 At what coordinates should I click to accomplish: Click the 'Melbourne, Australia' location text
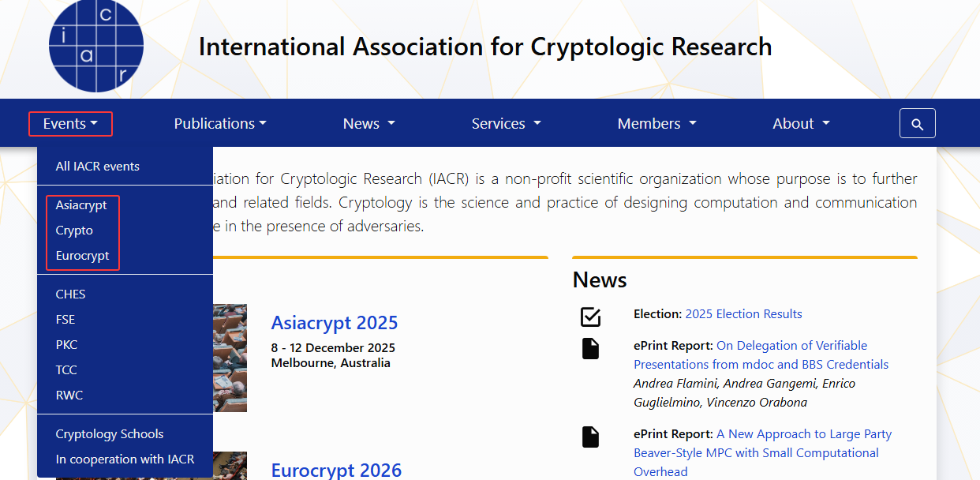click(x=331, y=363)
